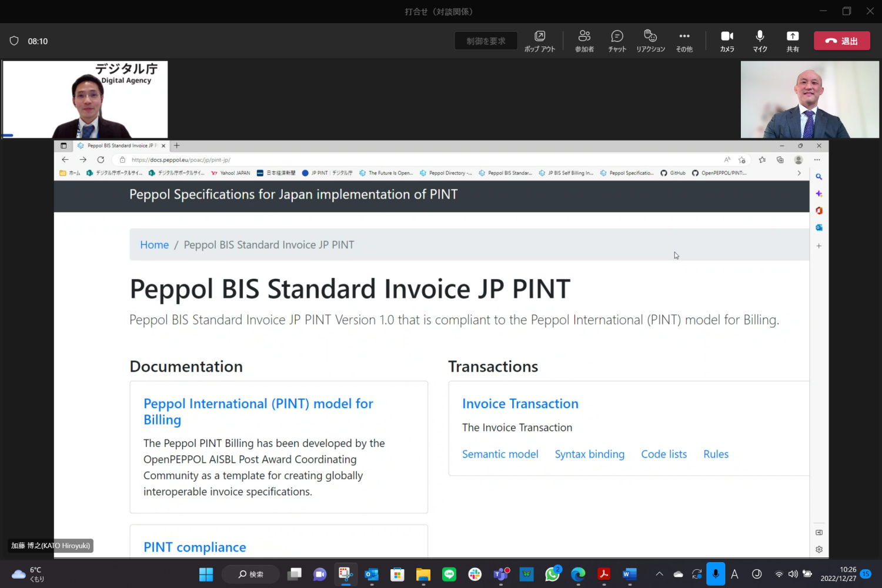This screenshot has width=882, height=588.
Task: Expand the more options (その他) menu
Action: click(x=684, y=41)
